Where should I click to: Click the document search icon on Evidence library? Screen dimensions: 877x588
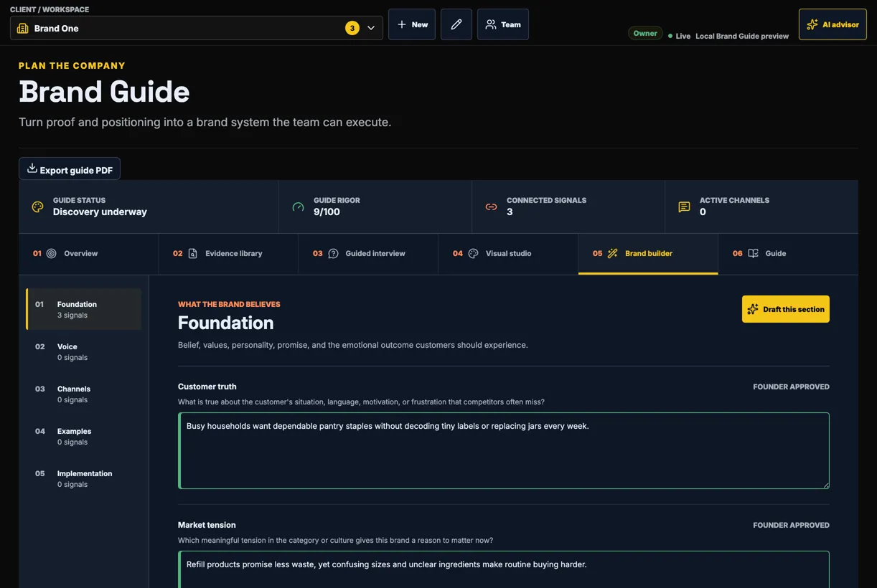pos(192,253)
